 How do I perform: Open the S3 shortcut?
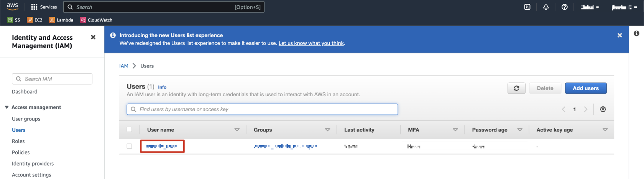[x=14, y=20]
